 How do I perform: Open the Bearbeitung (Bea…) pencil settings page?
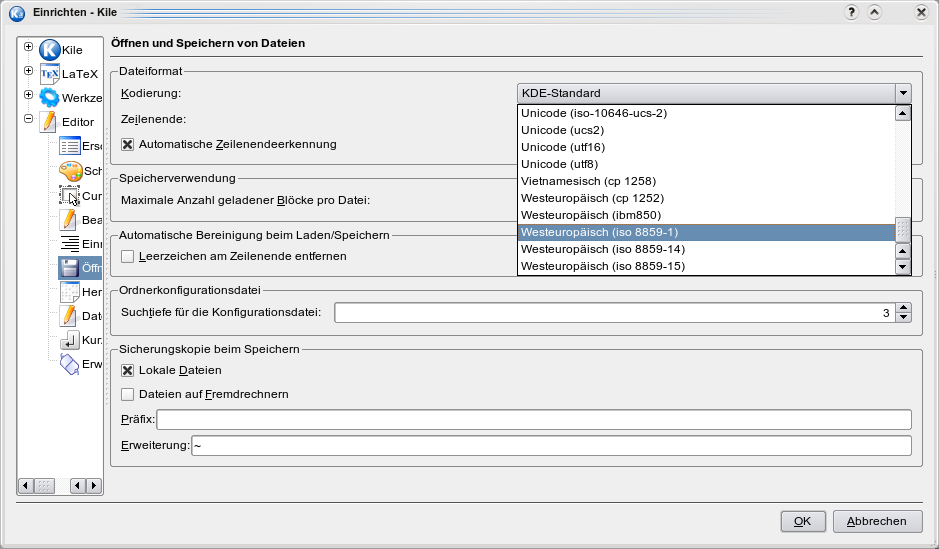coord(69,220)
